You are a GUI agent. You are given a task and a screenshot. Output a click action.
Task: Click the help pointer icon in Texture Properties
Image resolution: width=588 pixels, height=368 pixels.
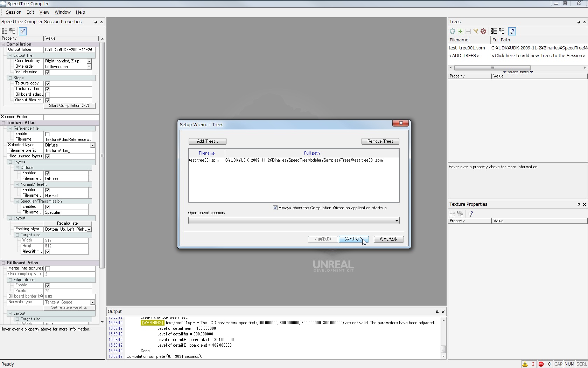(x=471, y=214)
